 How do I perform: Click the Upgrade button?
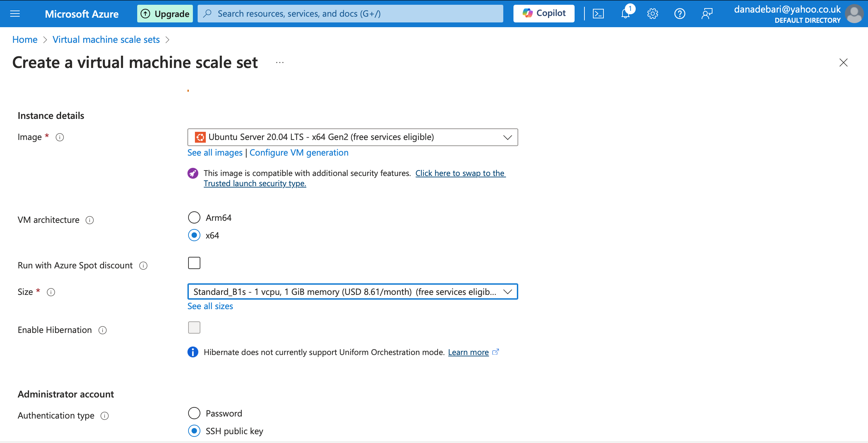(165, 14)
